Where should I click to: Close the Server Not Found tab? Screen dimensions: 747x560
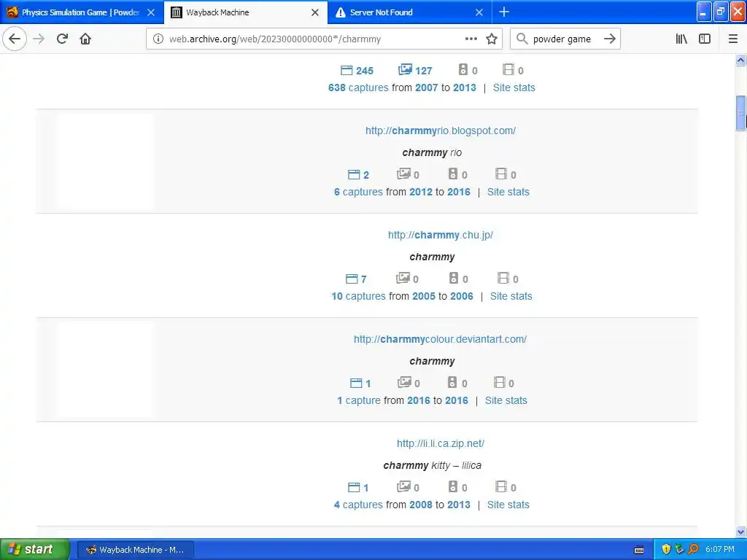(479, 12)
